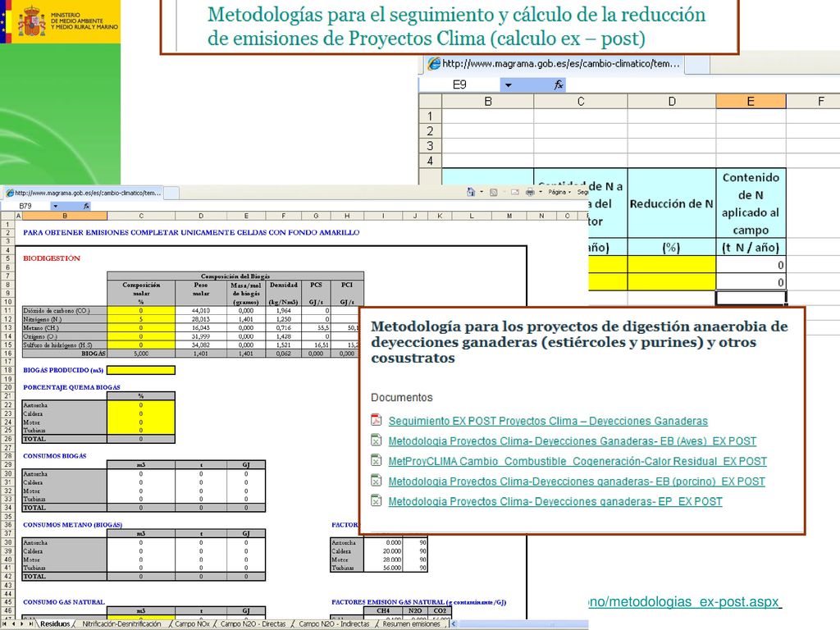840x630 pixels.
Task: Click the fx function icon beside E9
Action: (558, 84)
